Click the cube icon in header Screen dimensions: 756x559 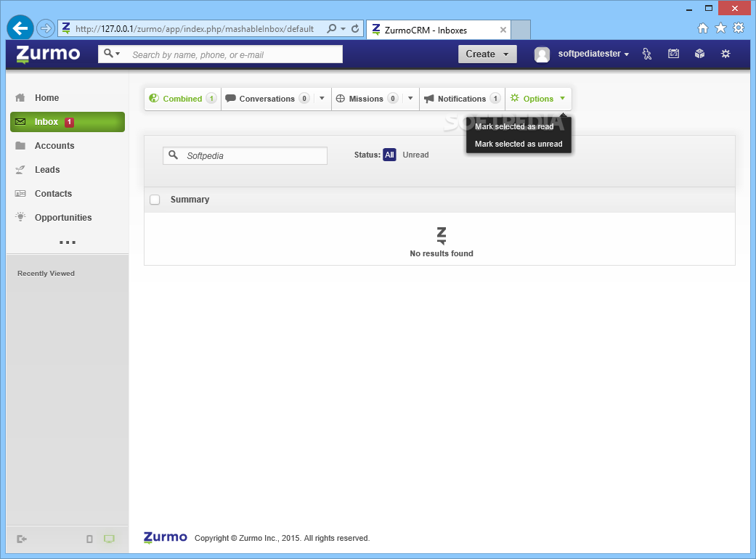coord(699,54)
